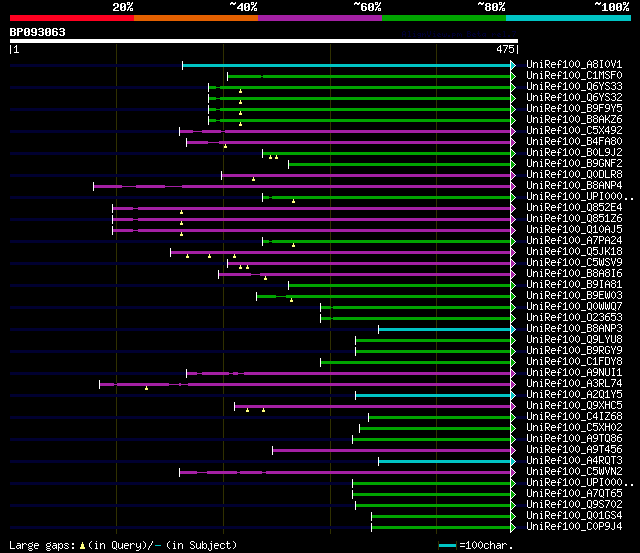Select the UniRef100_B8ANP4 hit
The image size is (640, 553).
pos(574,186)
